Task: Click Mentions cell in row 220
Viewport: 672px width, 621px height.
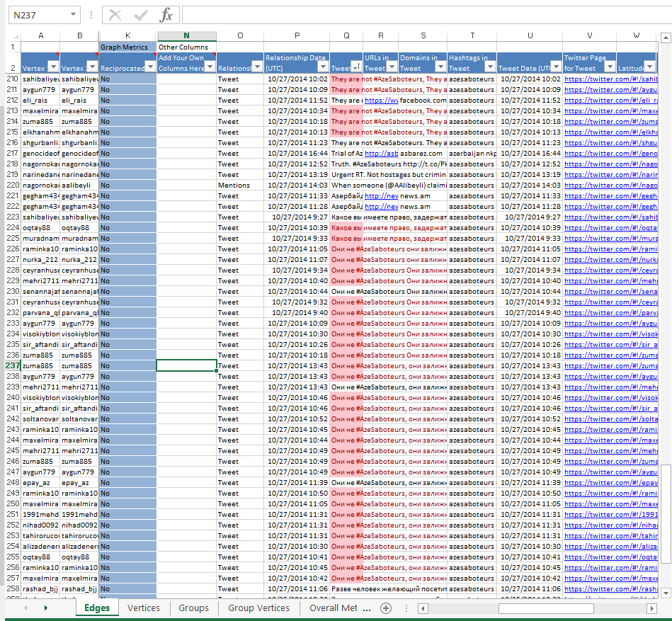Action: (x=239, y=185)
